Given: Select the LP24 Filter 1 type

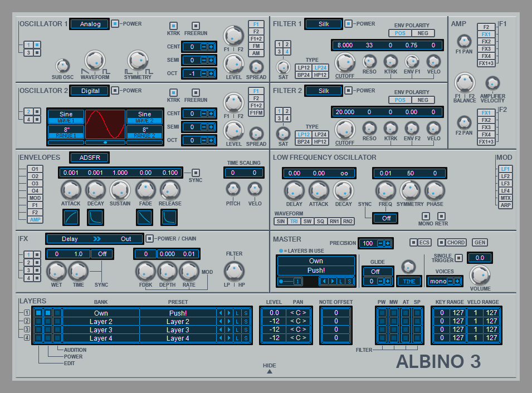Looking at the screenshot, I should [x=320, y=68].
